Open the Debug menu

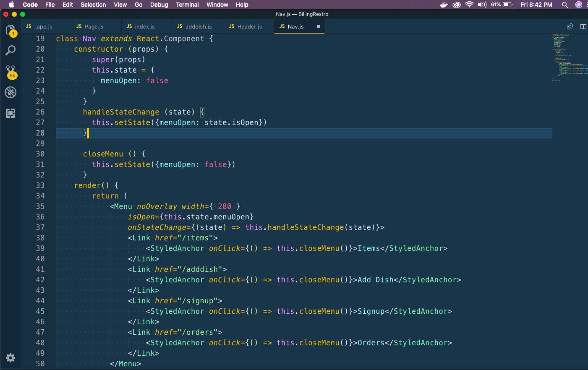coord(159,5)
